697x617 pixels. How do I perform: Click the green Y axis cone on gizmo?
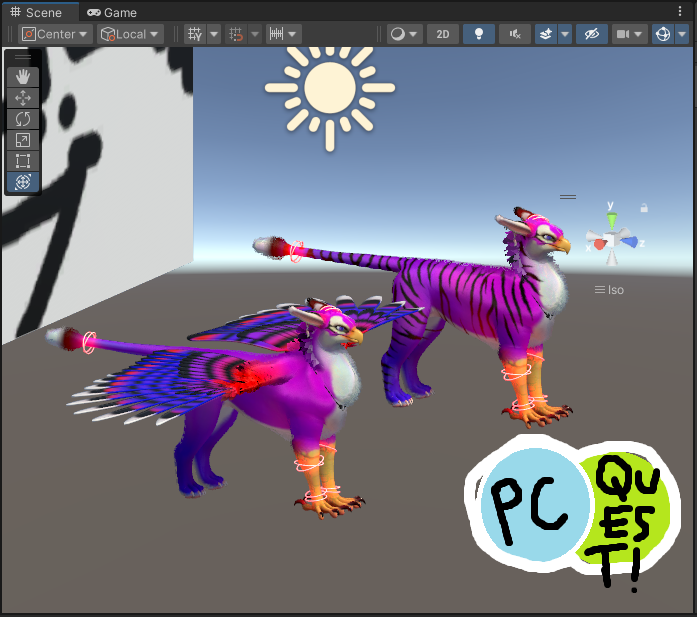coord(613,219)
